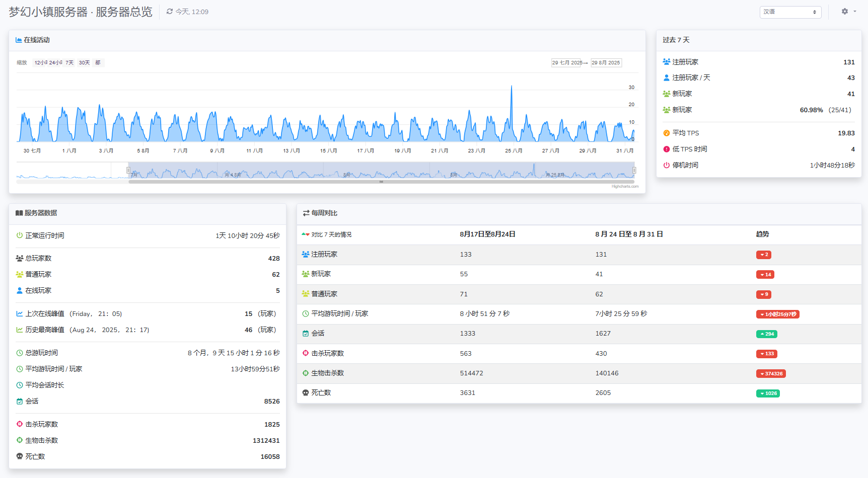Click the book icon beside 服务器数据
Screen dimensions: 868x478
click(x=19, y=213)
